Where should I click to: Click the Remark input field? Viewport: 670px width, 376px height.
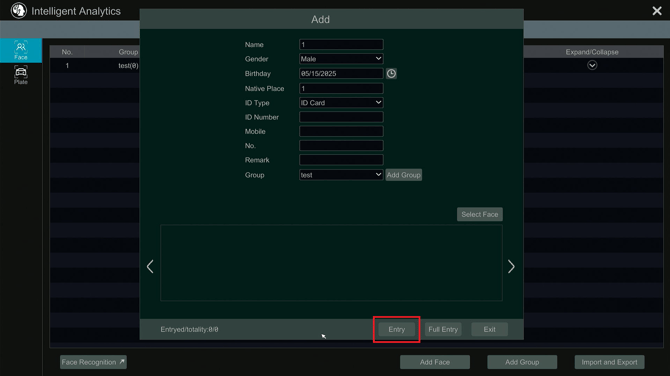(341, 160)
